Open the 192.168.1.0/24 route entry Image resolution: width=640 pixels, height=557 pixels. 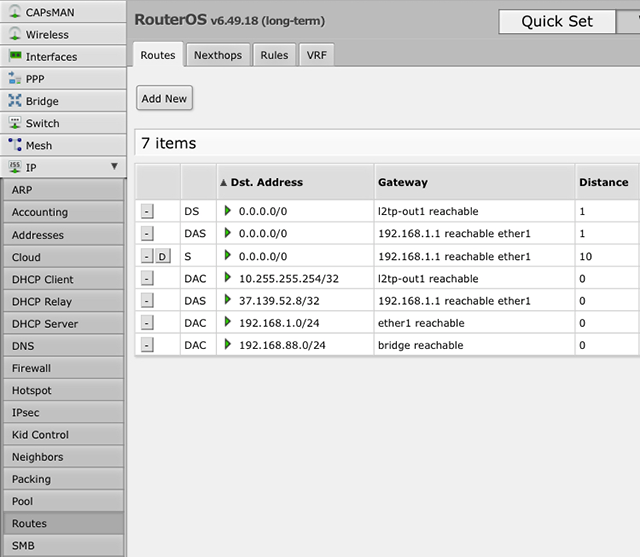coord(279,323)
